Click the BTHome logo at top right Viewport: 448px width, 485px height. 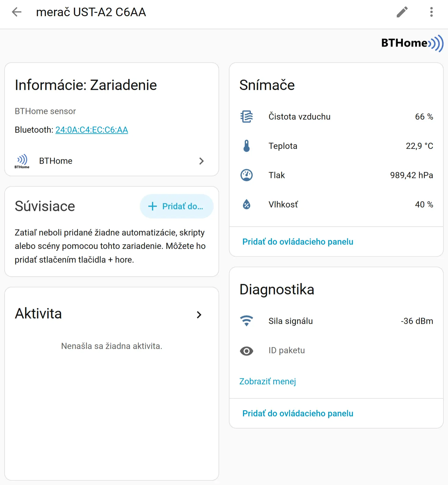(412, 43)
